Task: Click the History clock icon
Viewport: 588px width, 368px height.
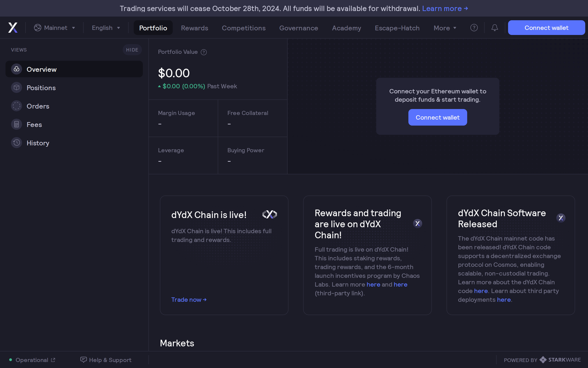Action: (x=17, y=143)
